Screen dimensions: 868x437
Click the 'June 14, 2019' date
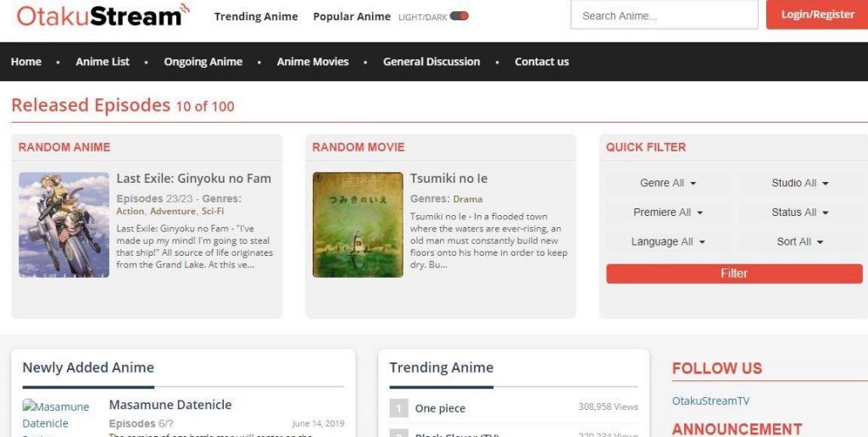pyautogui.click(x=319, y=423)
